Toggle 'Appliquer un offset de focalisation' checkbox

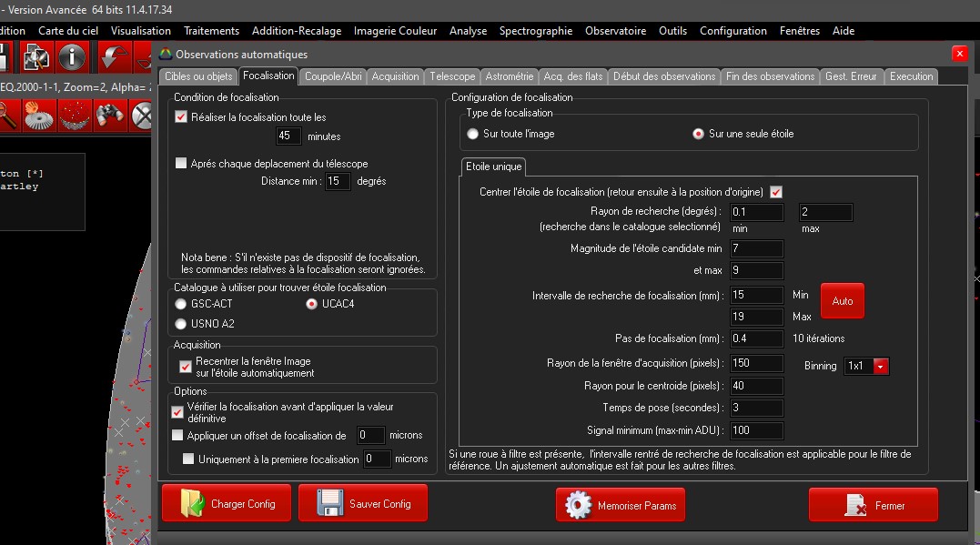(178, 436)
